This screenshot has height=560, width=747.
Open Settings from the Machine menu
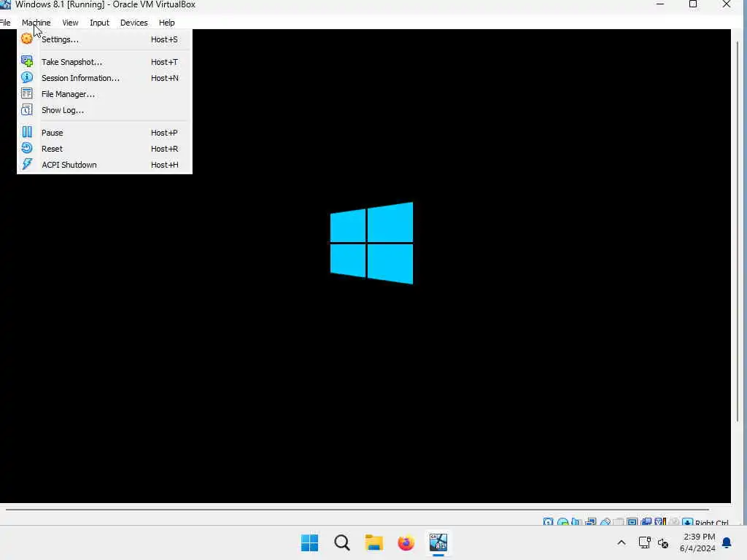click(x=104, y=39)
